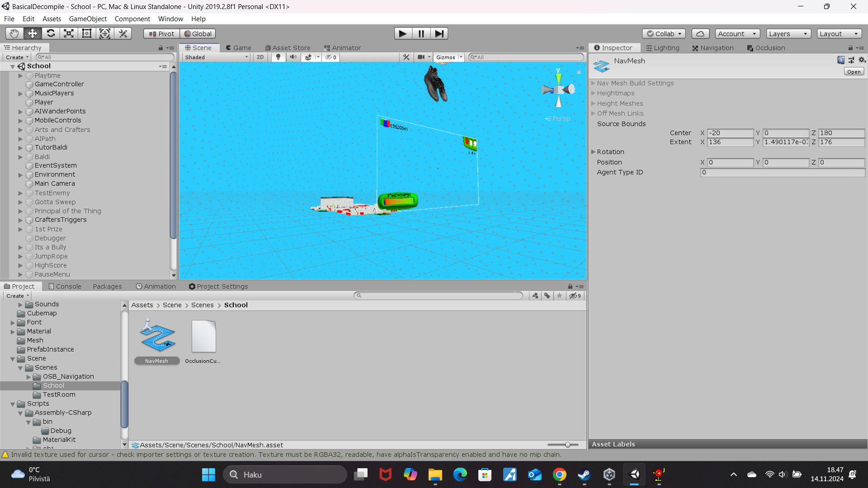Select the TestRoom folder in Project
The height and width of the screenshot is (488, 868).
pos(58,394)
